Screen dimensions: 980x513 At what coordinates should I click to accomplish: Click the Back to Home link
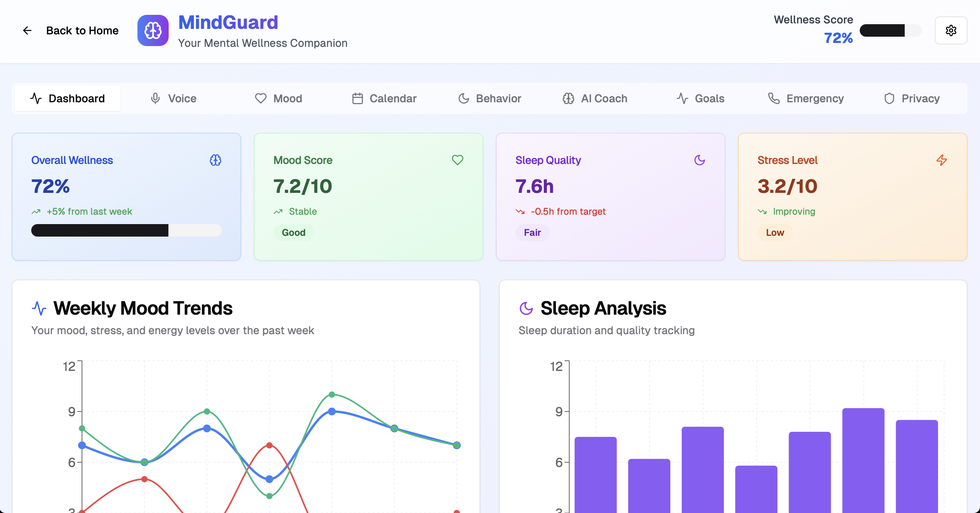(x=82, y=30)
